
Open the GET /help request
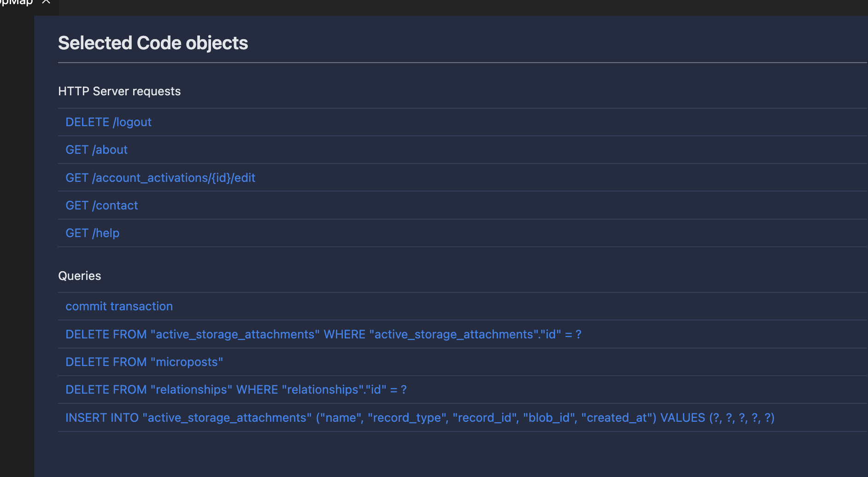tap(92, 233)
